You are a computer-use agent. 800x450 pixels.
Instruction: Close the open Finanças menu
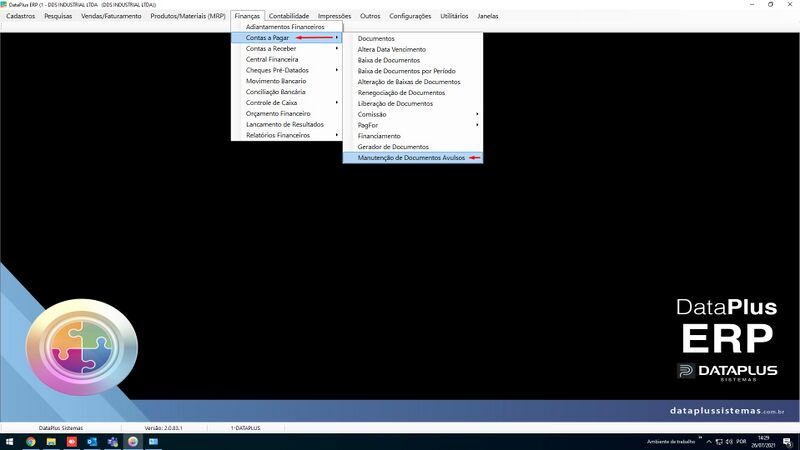(x=247, y=16)
